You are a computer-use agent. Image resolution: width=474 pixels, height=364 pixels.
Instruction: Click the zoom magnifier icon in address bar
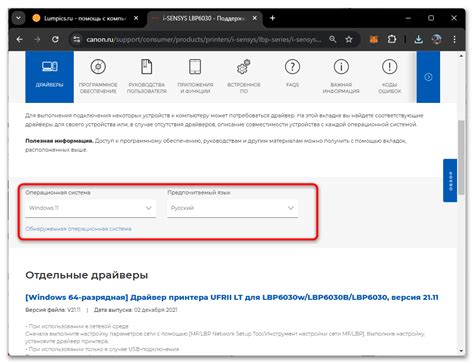pos(333,39)
